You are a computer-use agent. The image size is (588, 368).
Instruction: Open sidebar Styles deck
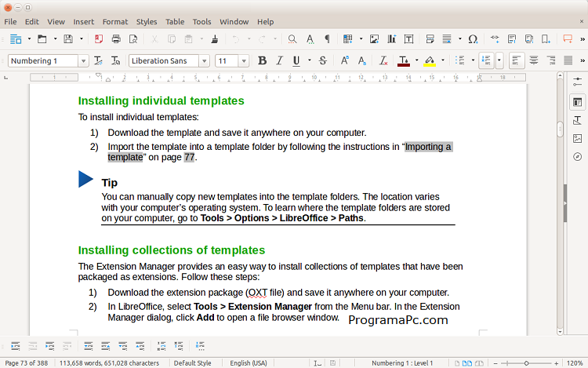(x=578, y=120)
